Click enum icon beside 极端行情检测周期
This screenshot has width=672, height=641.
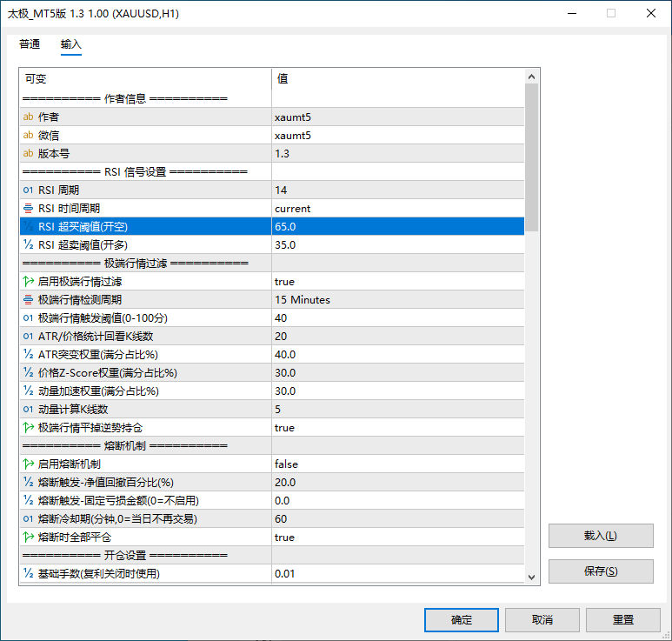point(29,300)
